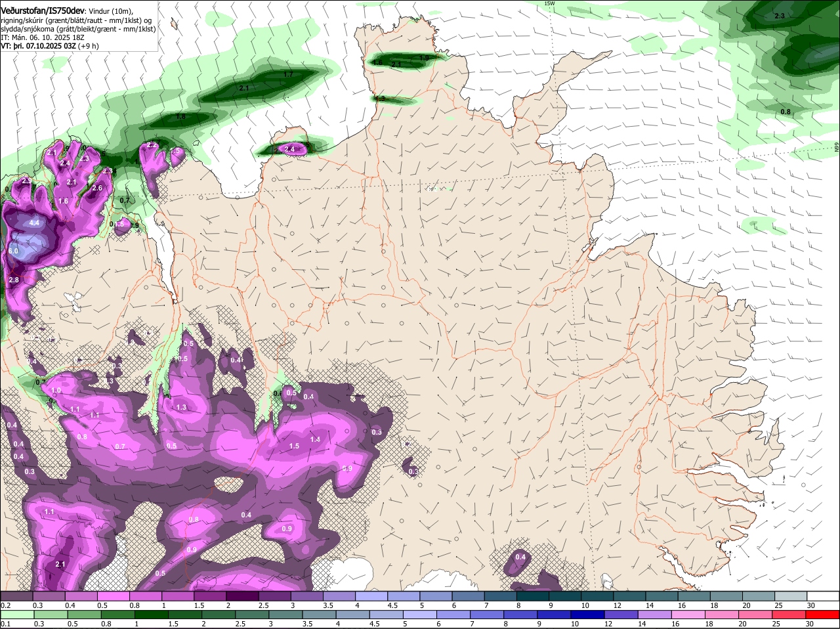Click the '15W' longitude label
Screen dimensions: 840x629
550,3
